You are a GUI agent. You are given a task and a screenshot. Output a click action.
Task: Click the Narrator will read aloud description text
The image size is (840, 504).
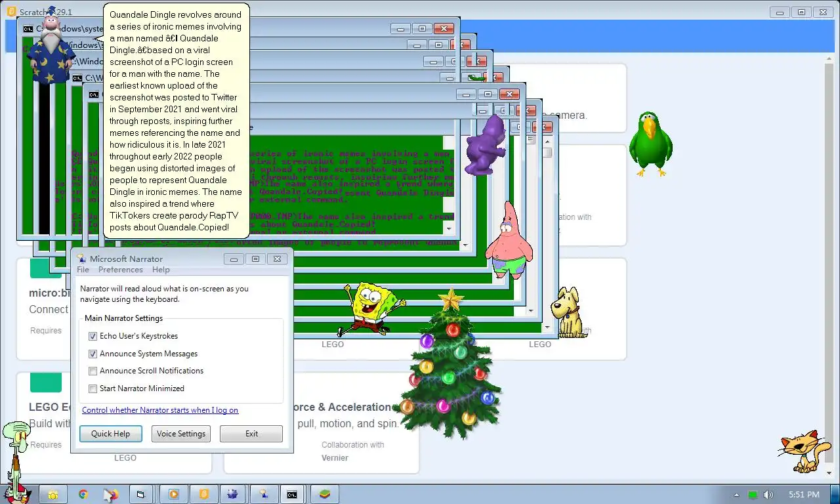pyautogui.click(x=164, y=294)
